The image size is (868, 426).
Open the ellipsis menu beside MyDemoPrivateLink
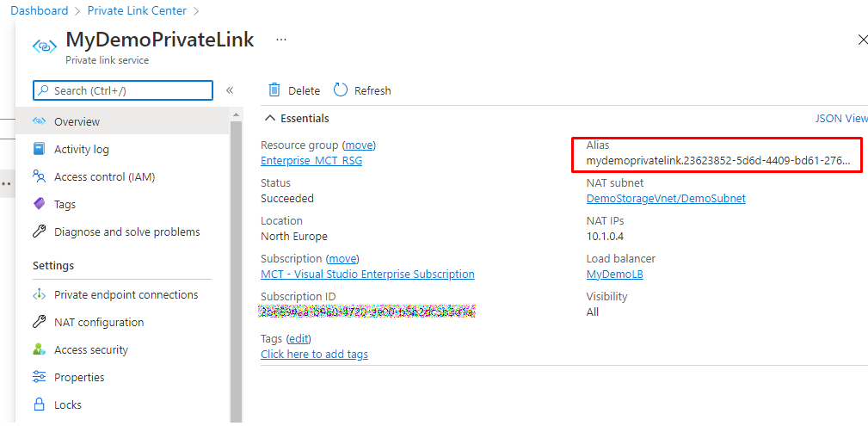click(281, 40)
